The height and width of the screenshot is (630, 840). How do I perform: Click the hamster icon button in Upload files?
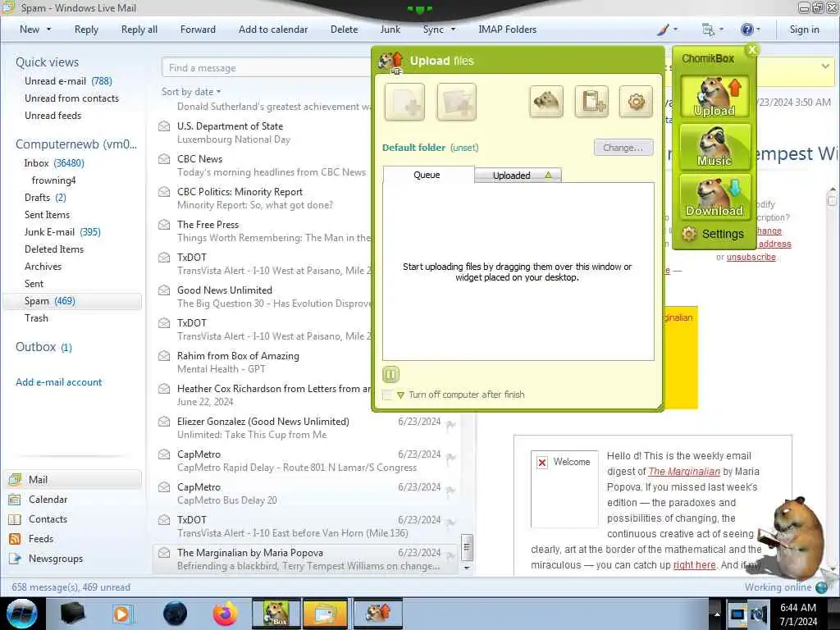coord(546,101)
